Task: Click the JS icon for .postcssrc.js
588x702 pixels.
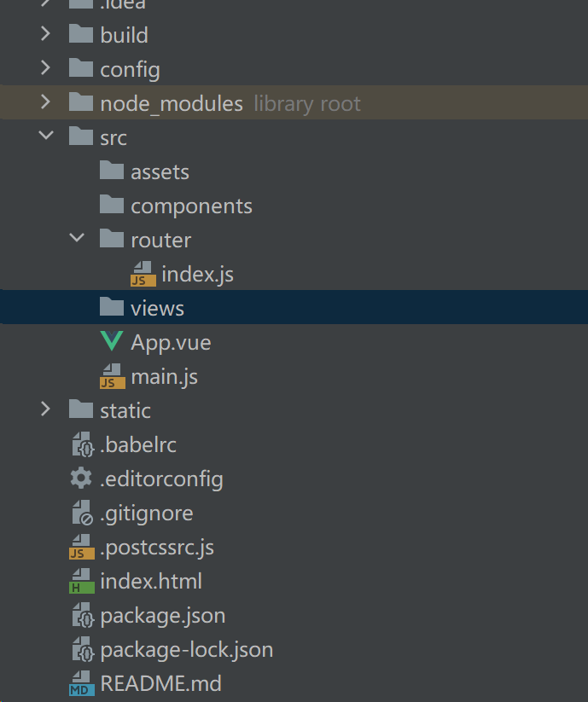Action: (x=81, y=547)
